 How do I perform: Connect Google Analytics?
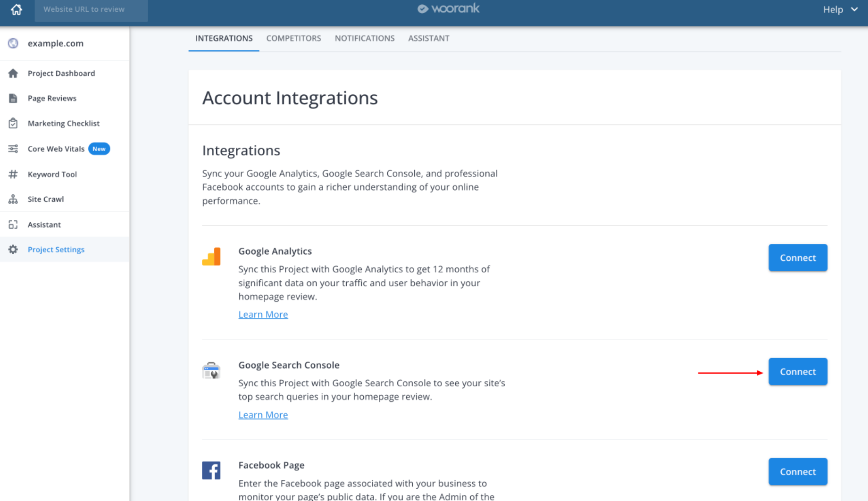tap(798, 258)
